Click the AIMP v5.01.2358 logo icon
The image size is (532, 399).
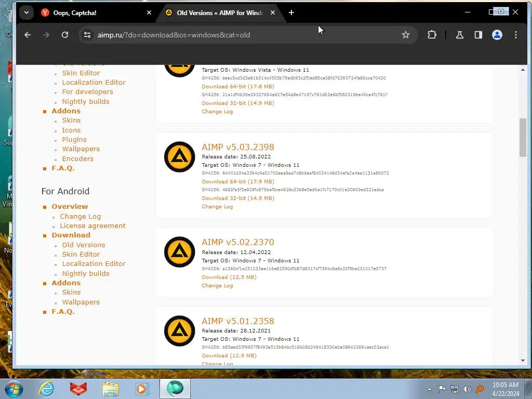pyautogui.click(x=179, y=331)
